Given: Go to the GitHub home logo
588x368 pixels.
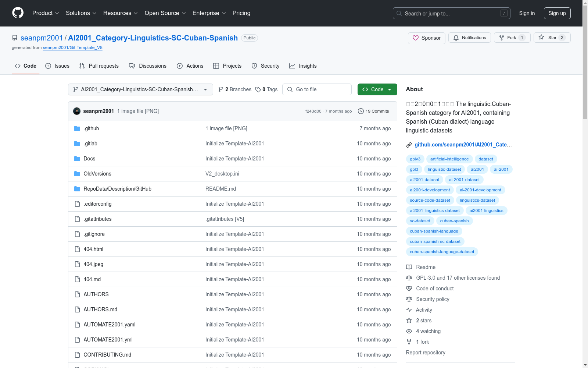Looking at the screenshot, I should (x=18, y=13).
